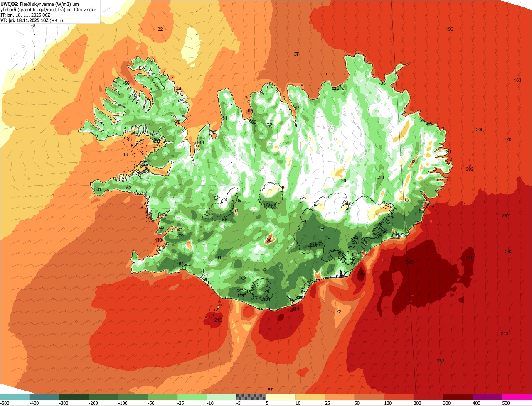
Task: Click the value -51 in north Iceland
Action: coord(224,118)
